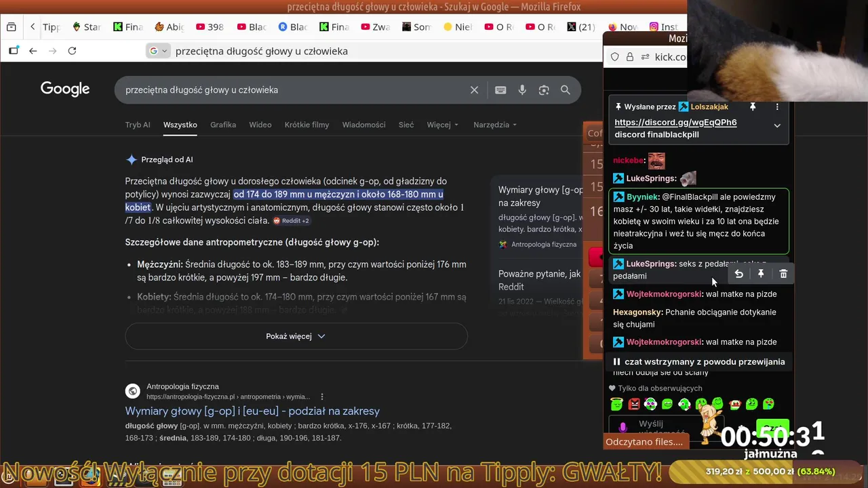Switch to the X (21) browser tab
The image size is (868, 488).
point(582,27)
